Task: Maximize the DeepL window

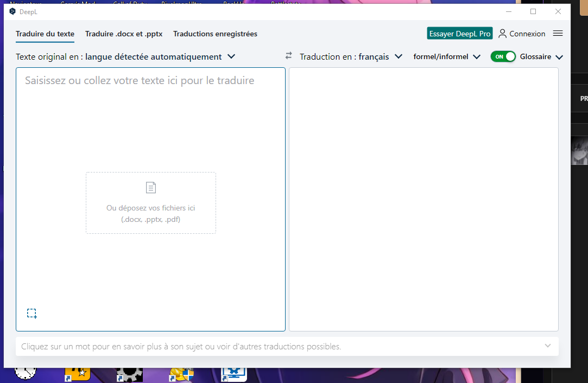Action: (533, 11)
